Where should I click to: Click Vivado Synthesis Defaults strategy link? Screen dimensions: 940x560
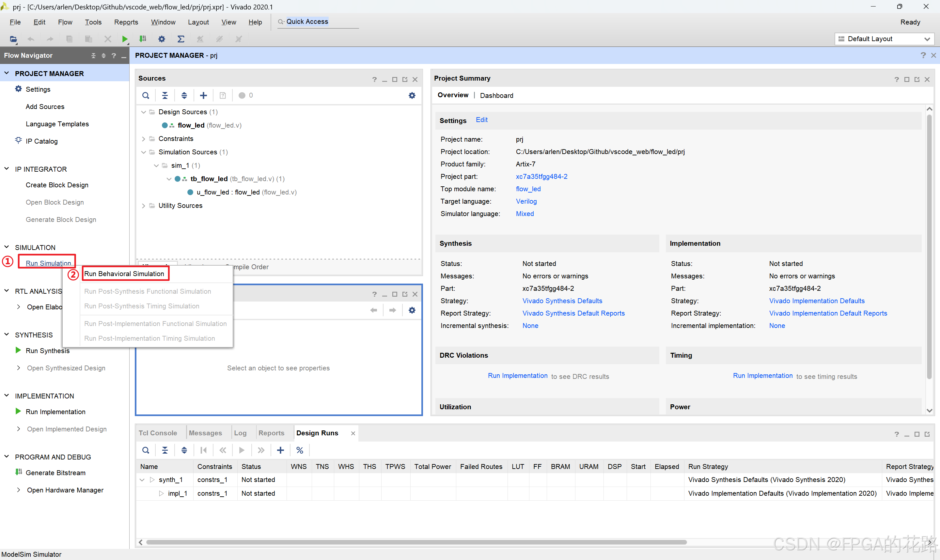tap(562, 301)
